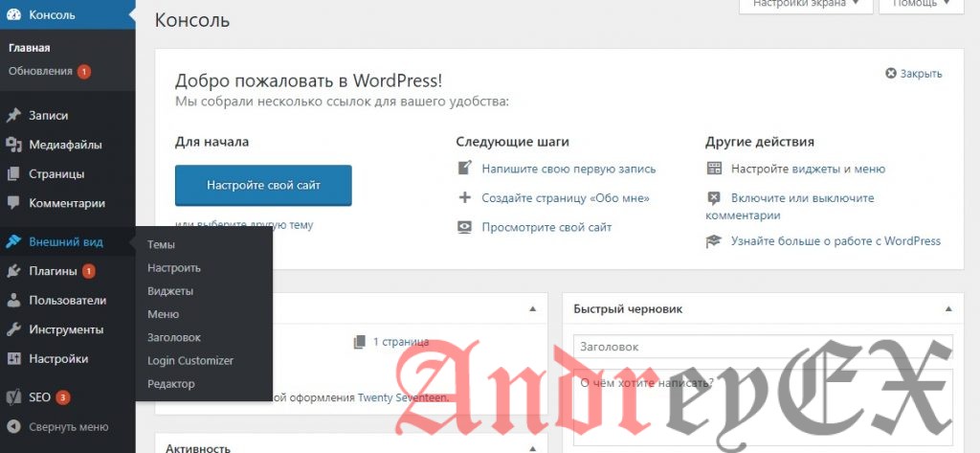Open Настройки in the sidebar
The height and width of the screenshot is (453, 980).
58,359
